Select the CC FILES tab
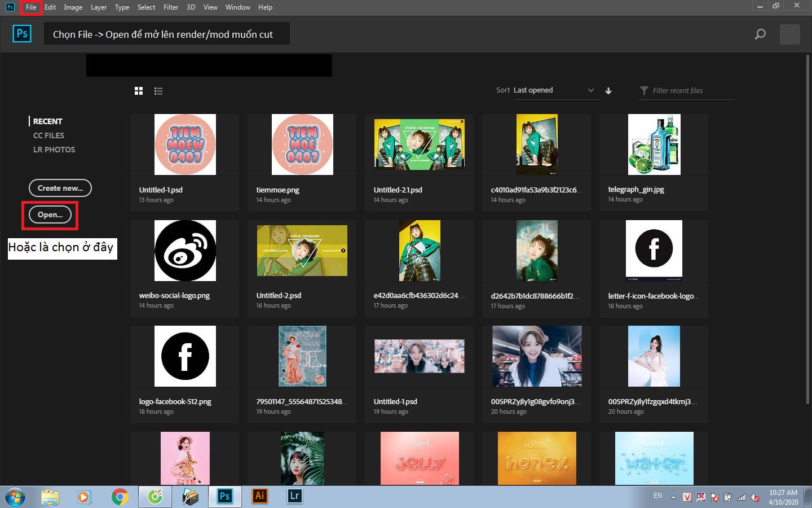 coord(48,135)
